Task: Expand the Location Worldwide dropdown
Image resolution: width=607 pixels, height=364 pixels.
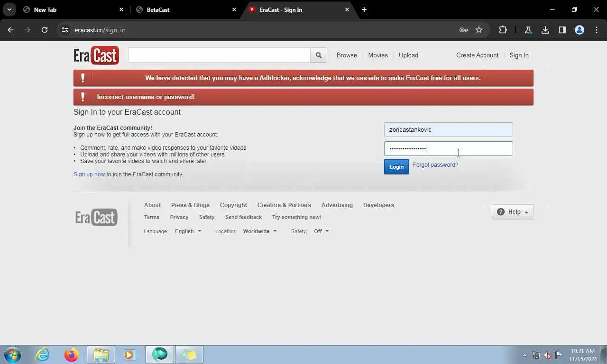Action: tap(260, 231)
